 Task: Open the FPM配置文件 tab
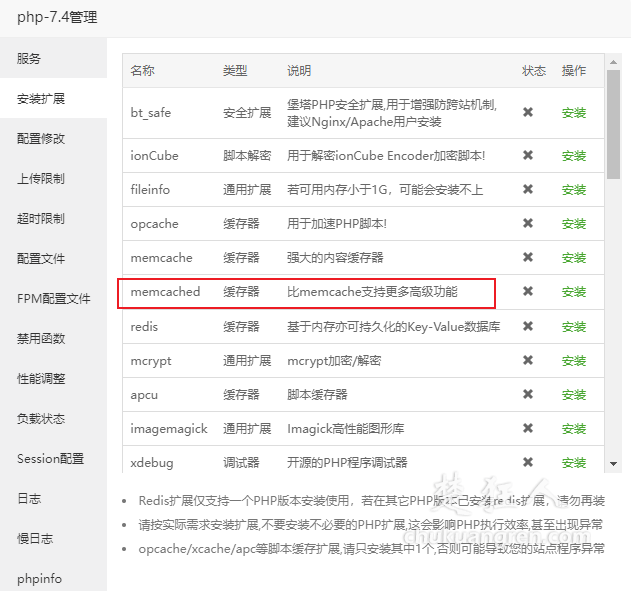pos(53,298)
